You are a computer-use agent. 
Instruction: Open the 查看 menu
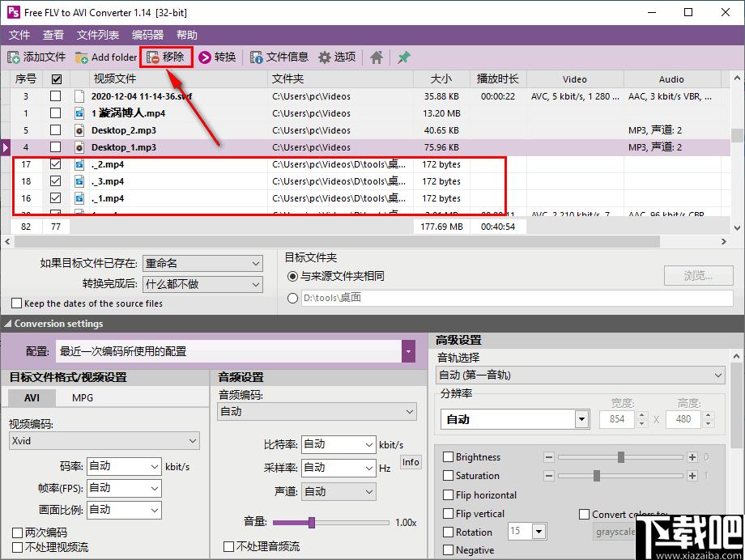53,35
